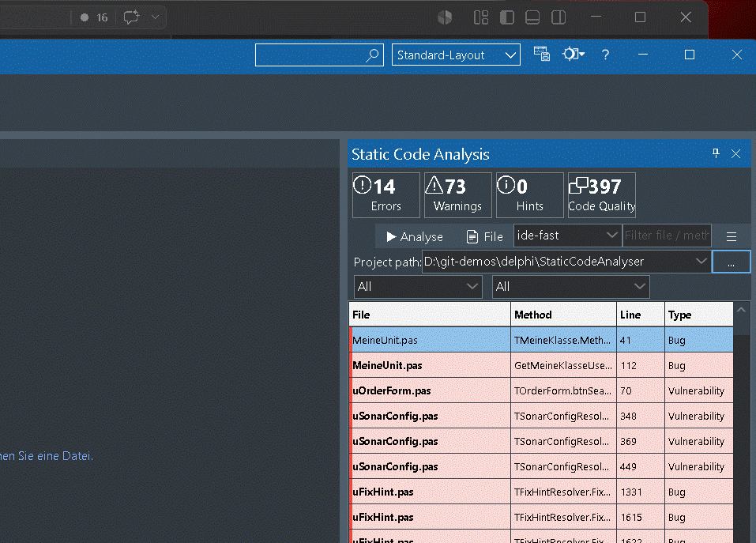Pin the Static Code Analysis panel
Viewport: 756px width, 543px height.
coord(716,153)
